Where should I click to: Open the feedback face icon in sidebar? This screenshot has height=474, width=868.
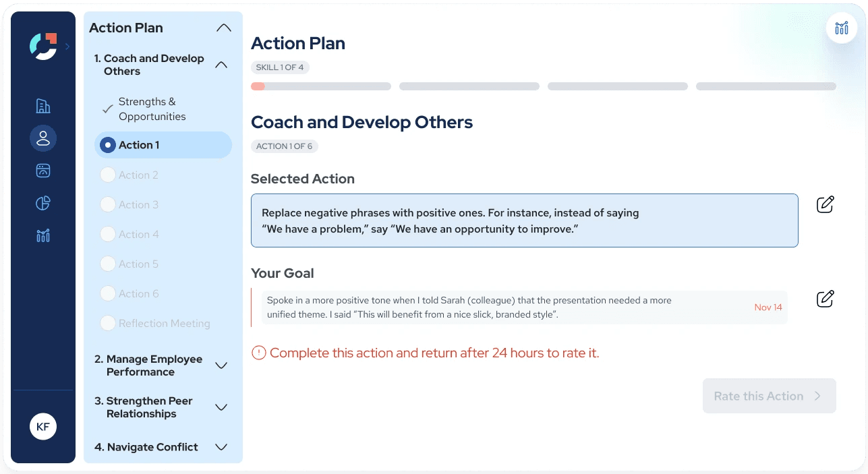pos(43,171)
